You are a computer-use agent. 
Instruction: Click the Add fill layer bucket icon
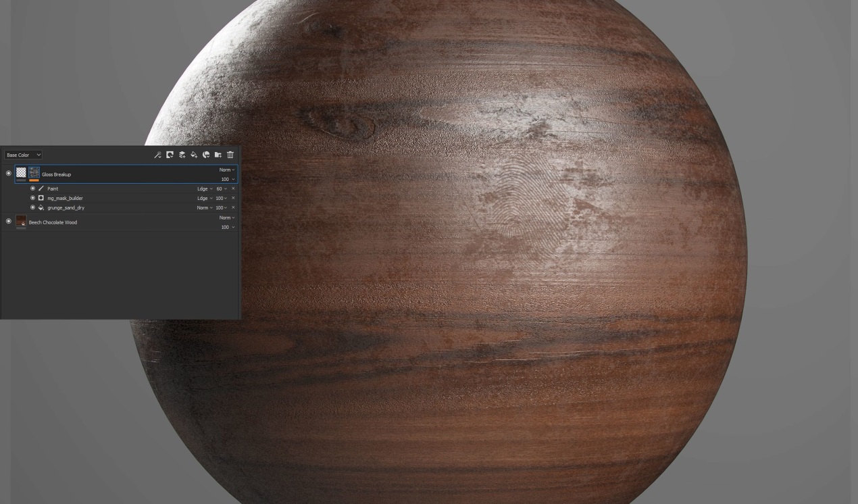coord(194,155)
